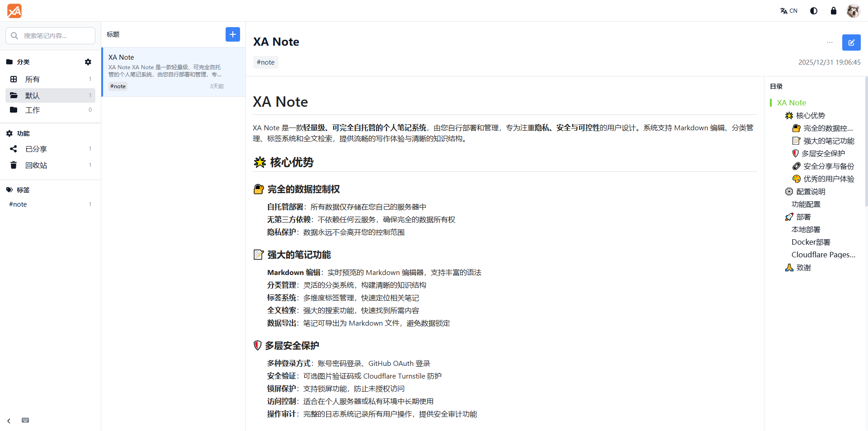The image size is (868, 431).
Task: Click the 标题 sort header in the note list
Action: [113, 34]
